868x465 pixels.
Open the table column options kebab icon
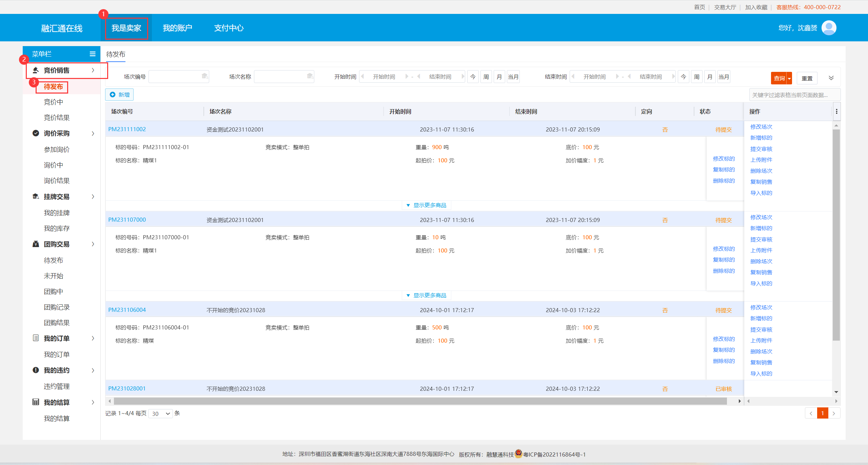pos(836,112)
